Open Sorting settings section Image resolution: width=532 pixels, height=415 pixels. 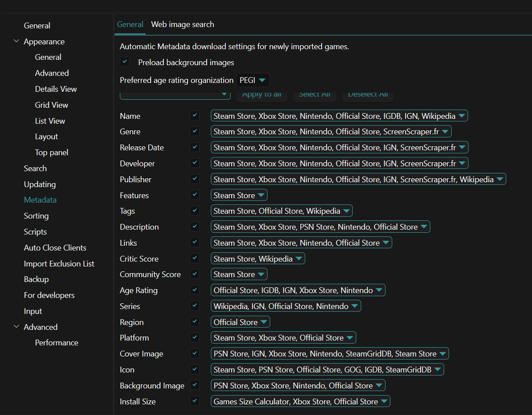pyautogui.click(x=36, y=216)
